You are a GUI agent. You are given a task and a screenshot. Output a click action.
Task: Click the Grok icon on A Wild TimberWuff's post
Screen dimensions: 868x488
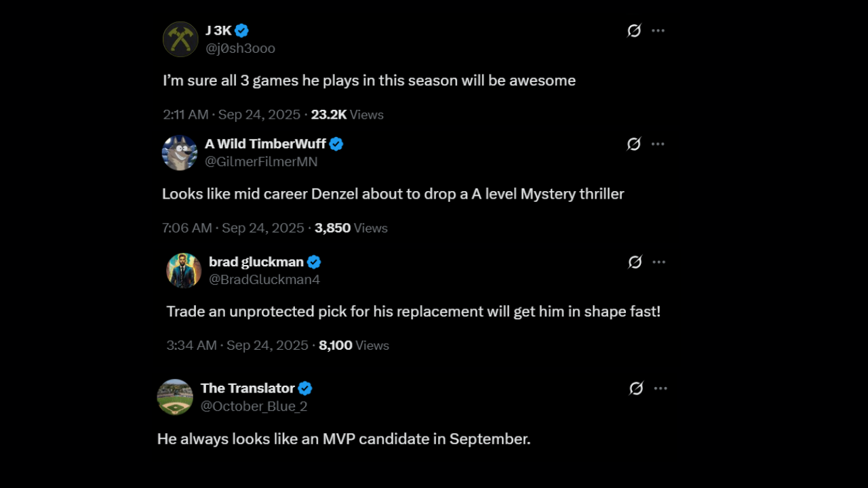tap(634, 144)
